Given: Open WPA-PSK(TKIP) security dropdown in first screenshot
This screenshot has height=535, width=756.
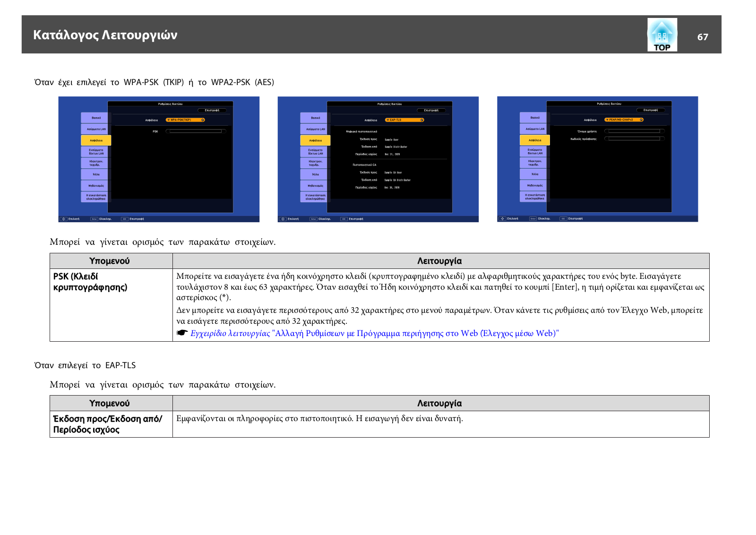Looking at the screenshot, I should (x=185, y=120).
